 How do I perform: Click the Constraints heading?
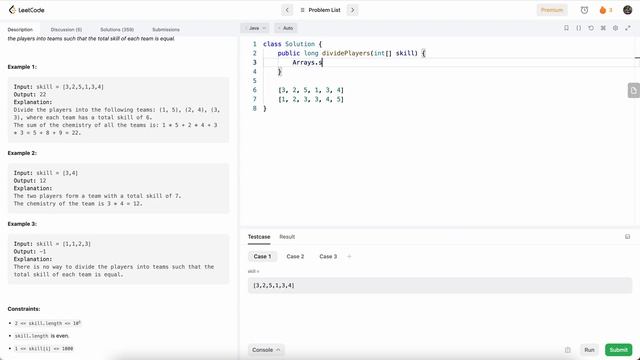click(24, 309)
